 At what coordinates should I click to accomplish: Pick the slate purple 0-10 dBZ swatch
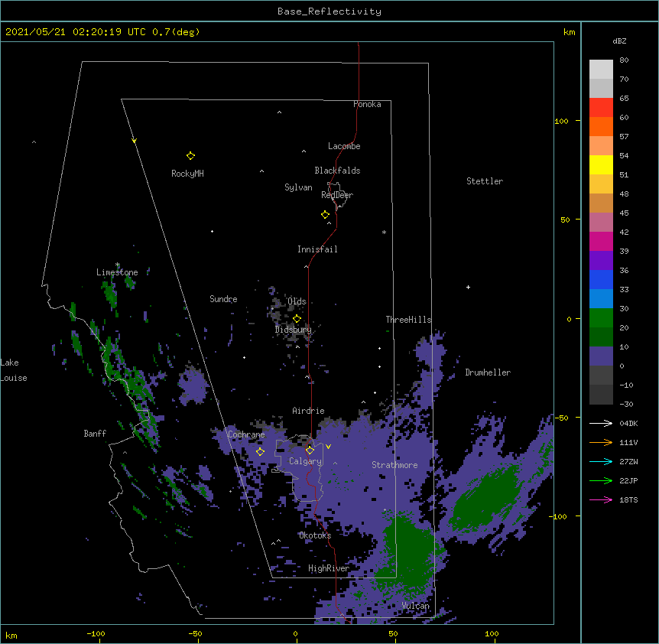(x=601, y=356)
